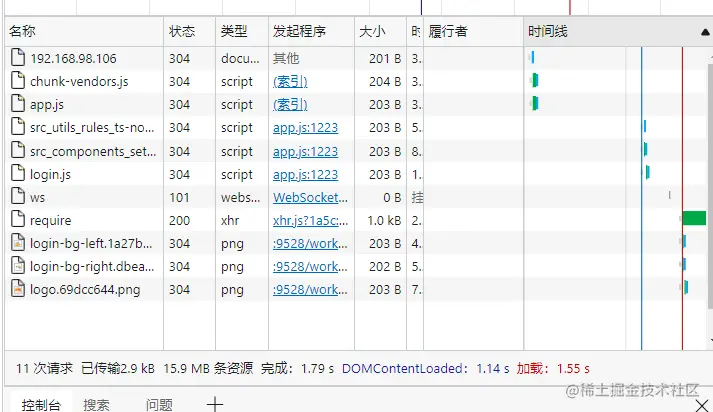Switch to the 问题 tab
The height and width of the screenshot is (412, 713).
(x=159, y=405)
